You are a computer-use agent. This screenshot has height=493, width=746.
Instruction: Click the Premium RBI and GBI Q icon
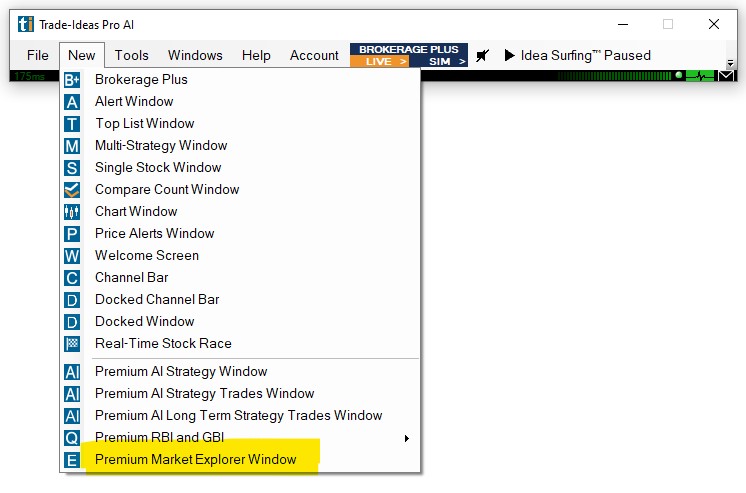72,437
